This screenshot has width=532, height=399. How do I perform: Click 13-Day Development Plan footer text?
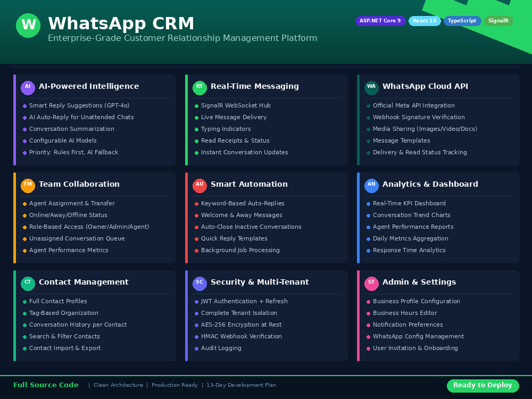(241, 385)
